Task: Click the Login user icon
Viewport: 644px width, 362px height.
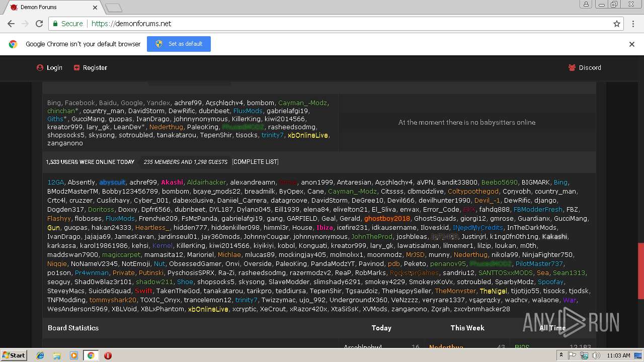Action: [40, 68]
